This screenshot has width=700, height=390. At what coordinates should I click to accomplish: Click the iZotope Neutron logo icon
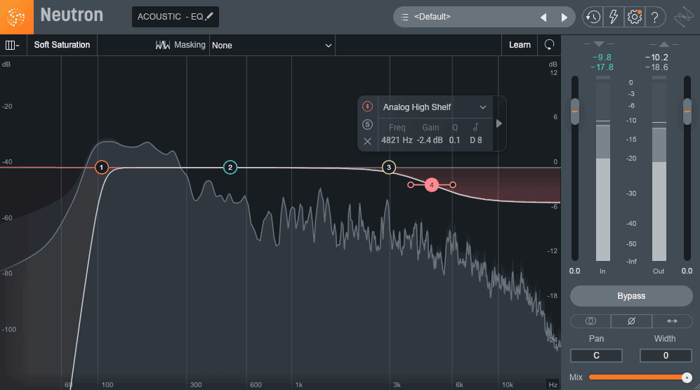[x=17, y=17]
